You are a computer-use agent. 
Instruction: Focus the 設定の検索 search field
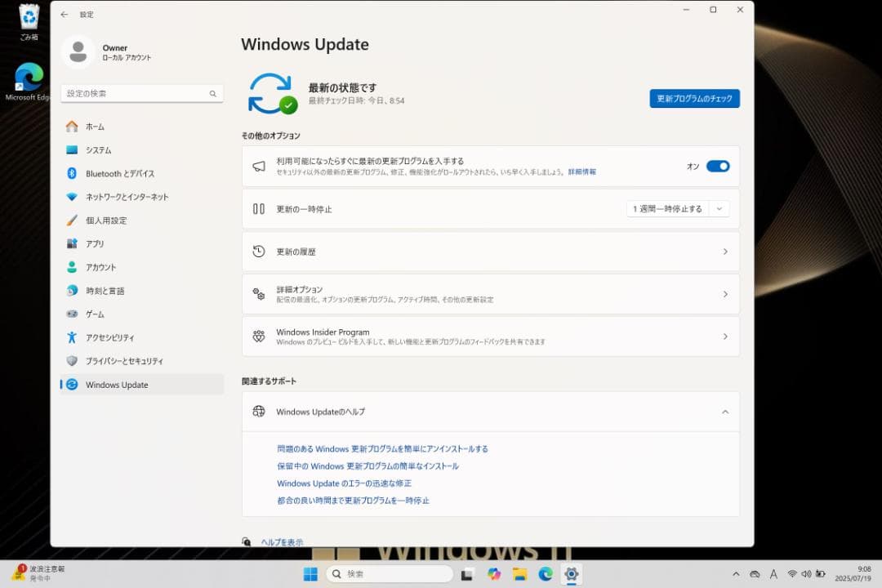[x=142, y=93]
